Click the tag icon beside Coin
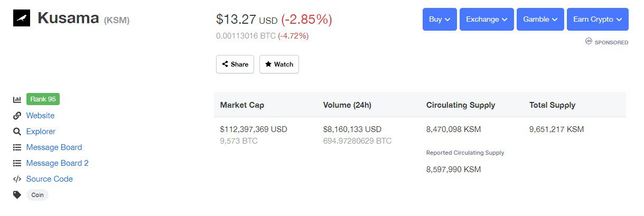This screenshot has width=644, height=216. point(17,195)
